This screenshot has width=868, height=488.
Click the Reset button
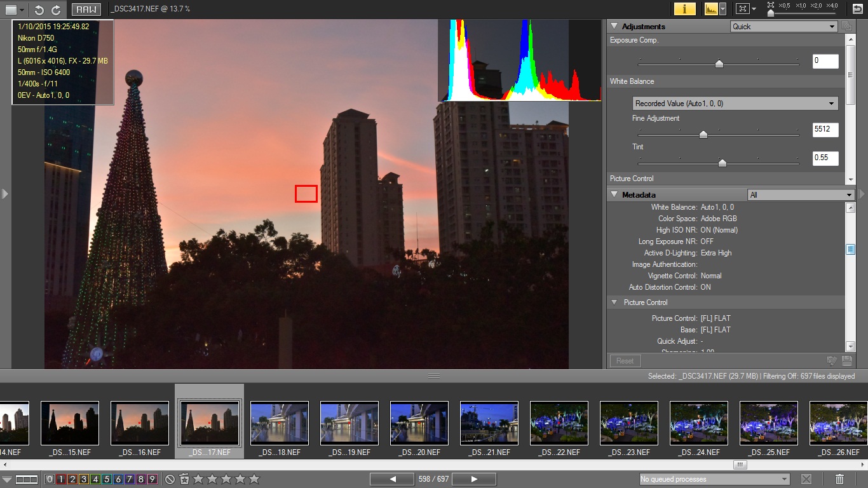coord(625,361)
